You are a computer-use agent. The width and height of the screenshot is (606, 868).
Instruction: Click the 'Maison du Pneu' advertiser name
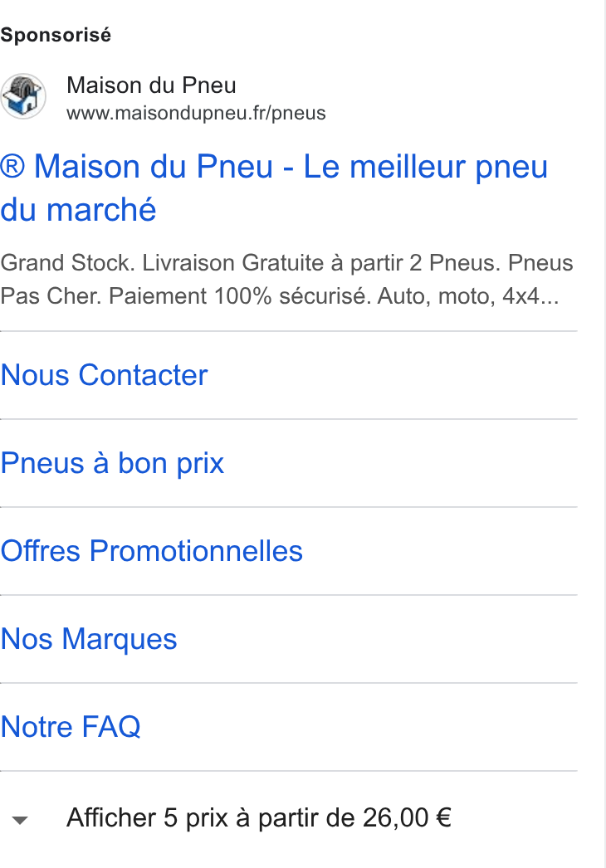coord(151,85)
